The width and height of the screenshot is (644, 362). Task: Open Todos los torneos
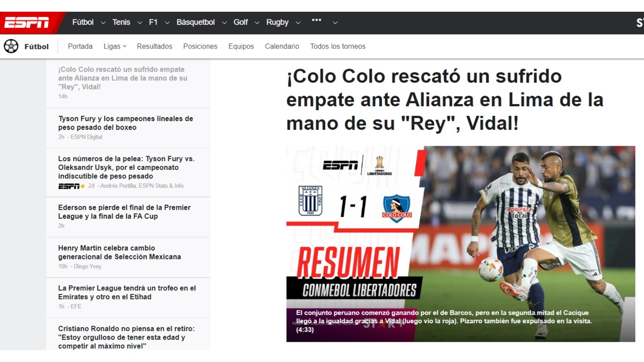[x=338, y=46]
